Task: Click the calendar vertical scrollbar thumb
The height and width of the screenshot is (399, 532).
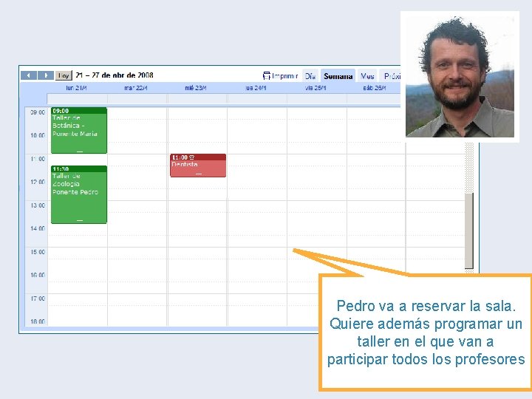Action: (469, 231)
